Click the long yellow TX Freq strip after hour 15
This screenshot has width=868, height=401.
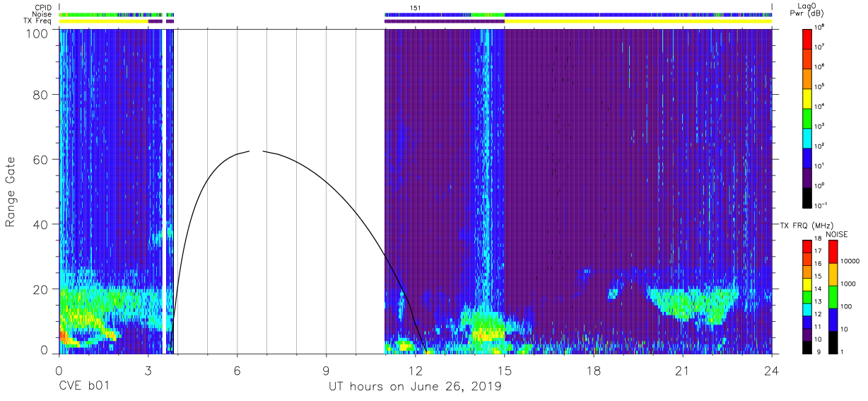(638, 21)
